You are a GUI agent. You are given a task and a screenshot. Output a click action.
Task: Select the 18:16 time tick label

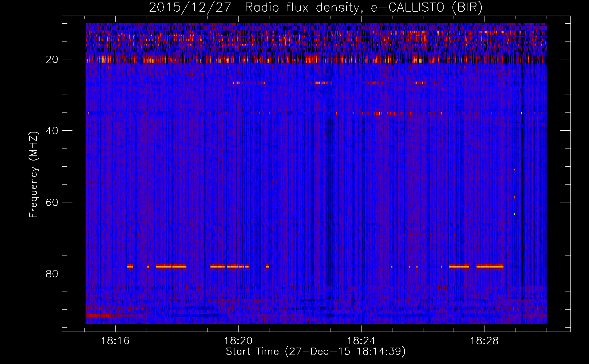click(115, 341)
